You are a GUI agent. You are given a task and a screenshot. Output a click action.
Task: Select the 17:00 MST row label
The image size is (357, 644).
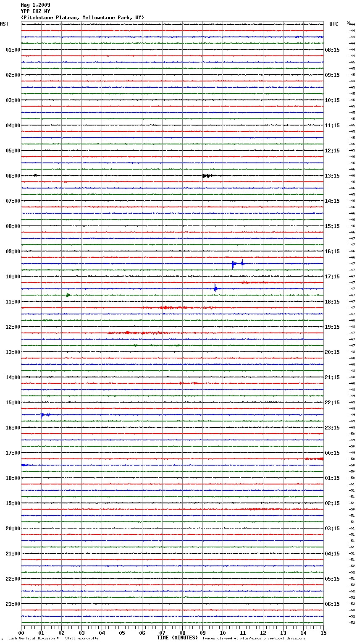pyautogui.click(x=13, y=453)
